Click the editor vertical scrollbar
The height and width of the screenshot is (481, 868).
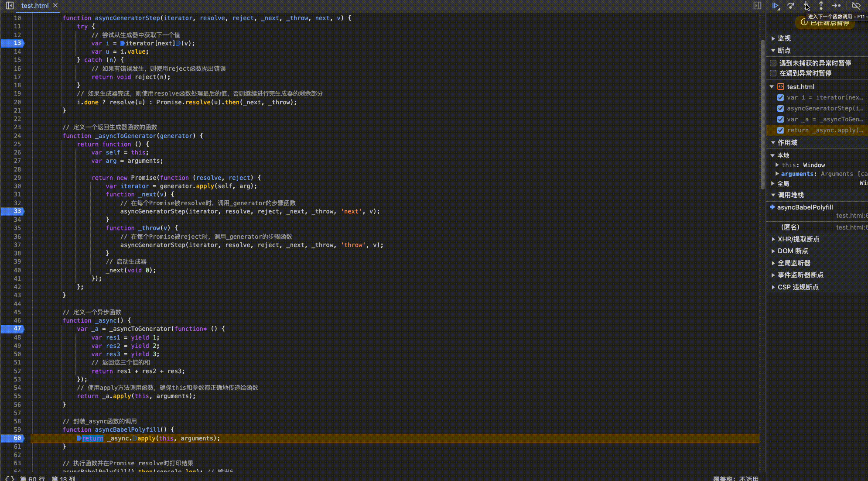pyautogui.click(x=762, y=113)
